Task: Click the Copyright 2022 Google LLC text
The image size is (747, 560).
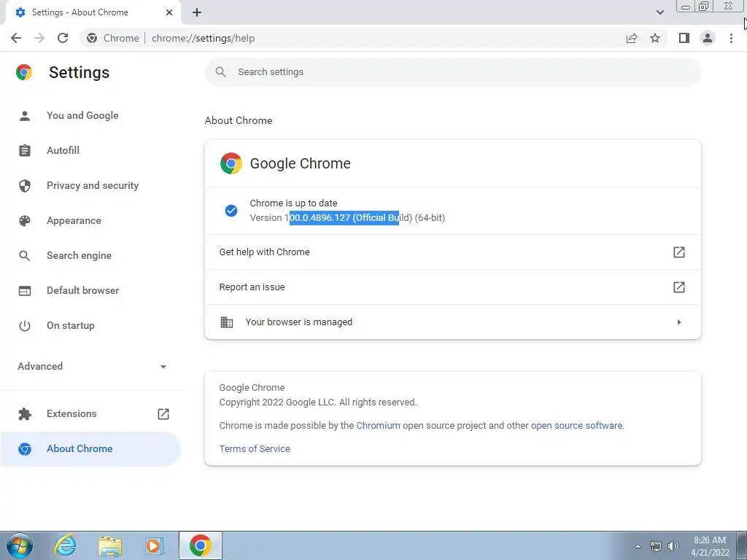Action: click(x=318, y=402)
